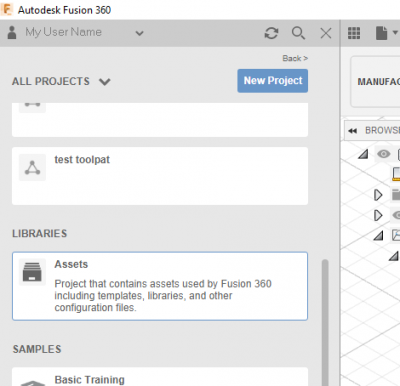Toggle visibility eye of root component

pos(384,154)
